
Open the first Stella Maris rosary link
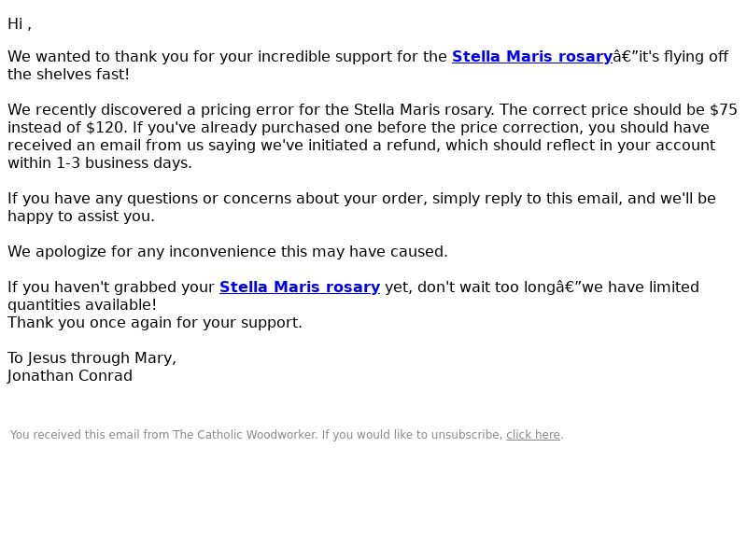[x=531, y=56]
